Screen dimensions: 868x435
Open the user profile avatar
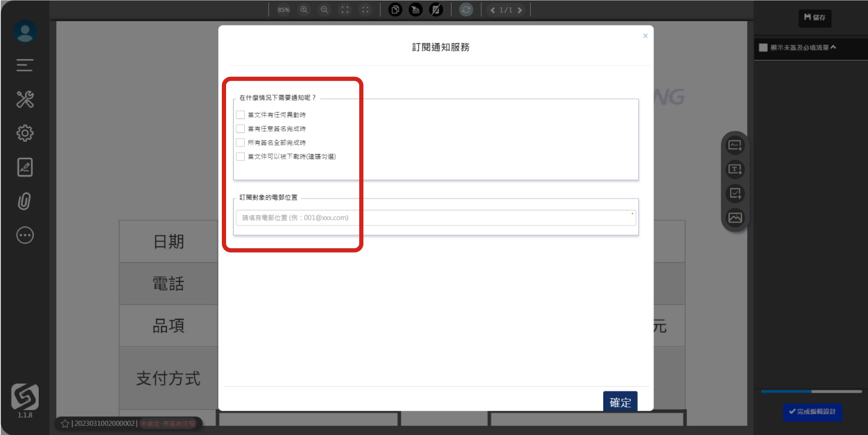click(25, 31)
